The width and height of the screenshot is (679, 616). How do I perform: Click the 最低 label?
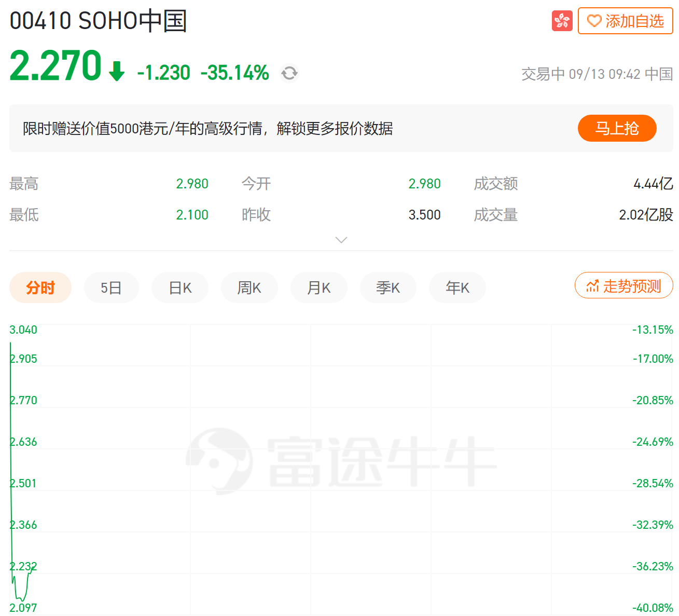click(24, 215)
